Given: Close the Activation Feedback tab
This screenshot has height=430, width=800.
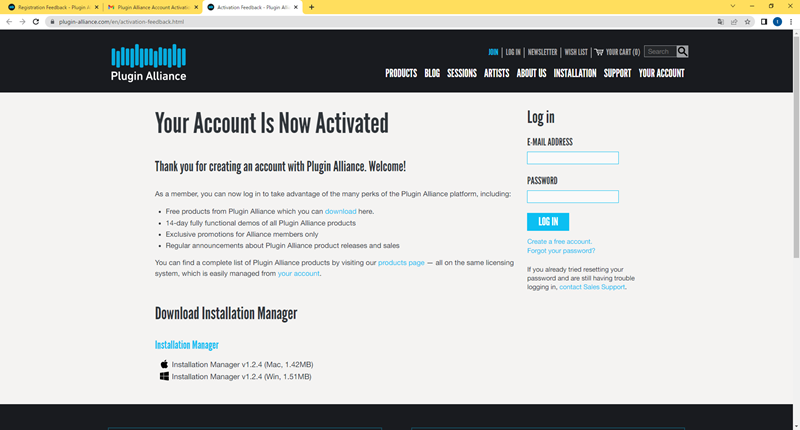Looking at the screenshot, I should (295, 7).
